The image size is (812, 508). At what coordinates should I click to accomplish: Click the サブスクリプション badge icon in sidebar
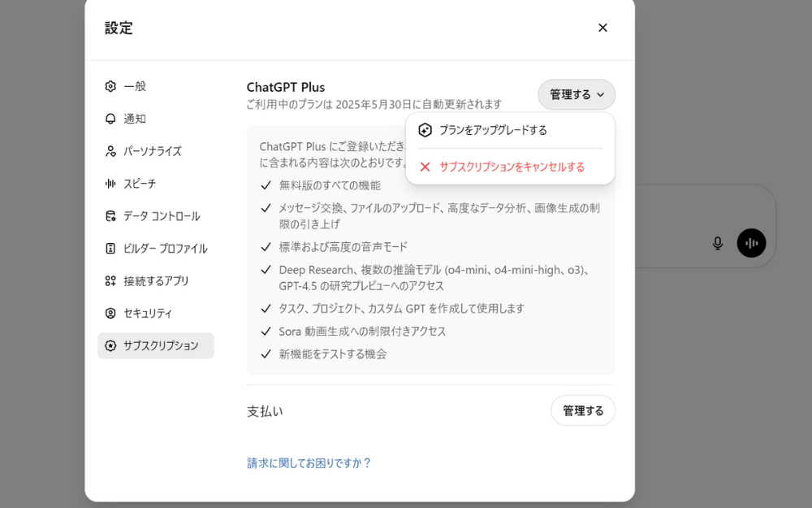pos(110,345)
